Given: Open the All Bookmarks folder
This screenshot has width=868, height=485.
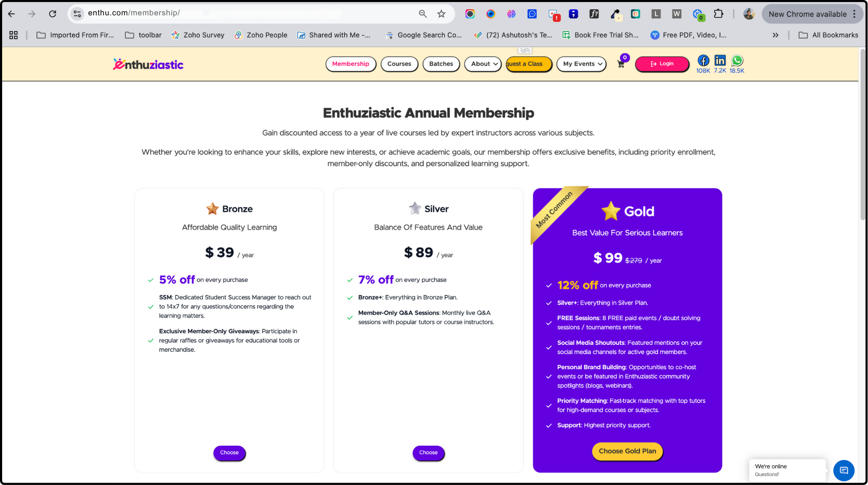Looking at the screenshot, I should (829, 35).
